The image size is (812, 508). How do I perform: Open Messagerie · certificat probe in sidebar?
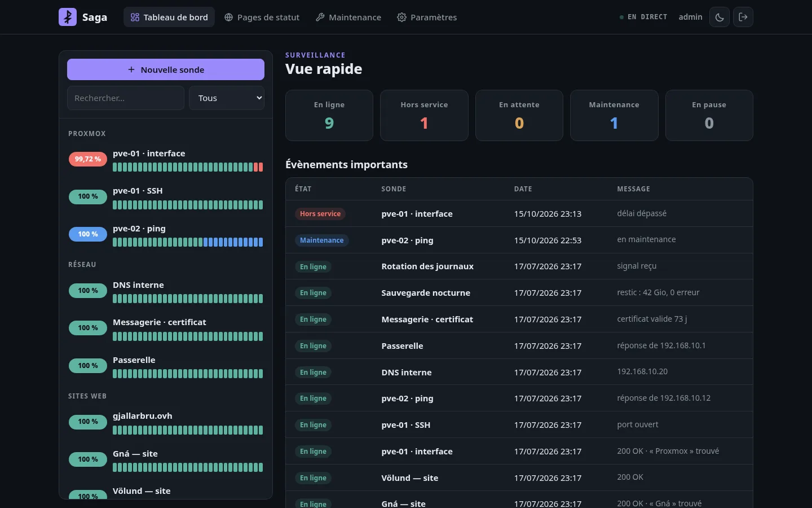[x=166, y=329]
